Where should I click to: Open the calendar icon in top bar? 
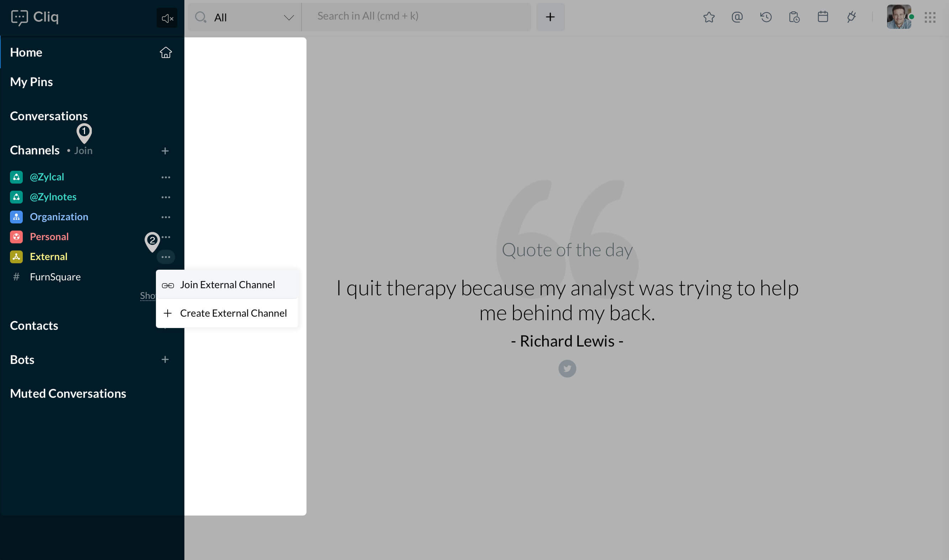[x=823, y=17]
